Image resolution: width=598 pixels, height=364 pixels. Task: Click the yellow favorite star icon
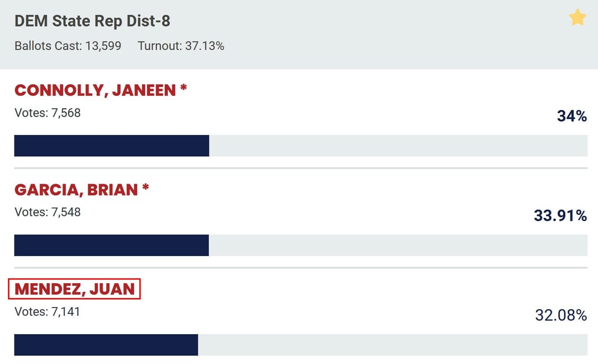577,18
